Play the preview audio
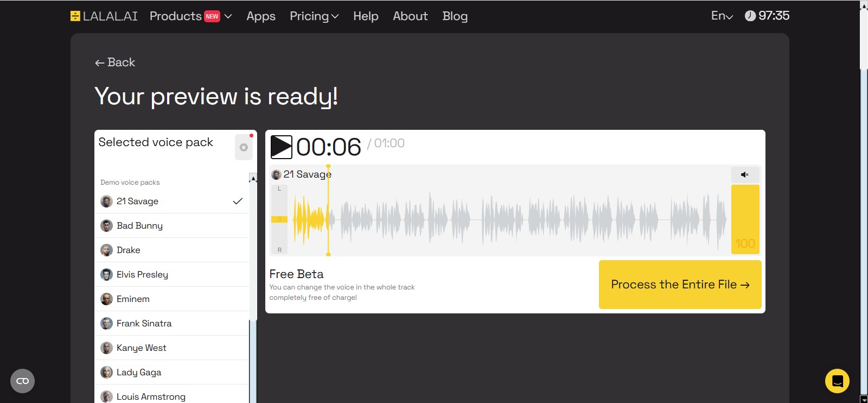Image resolution: width=868 pixels, height=403 pixels. click(x=282, y=147)
